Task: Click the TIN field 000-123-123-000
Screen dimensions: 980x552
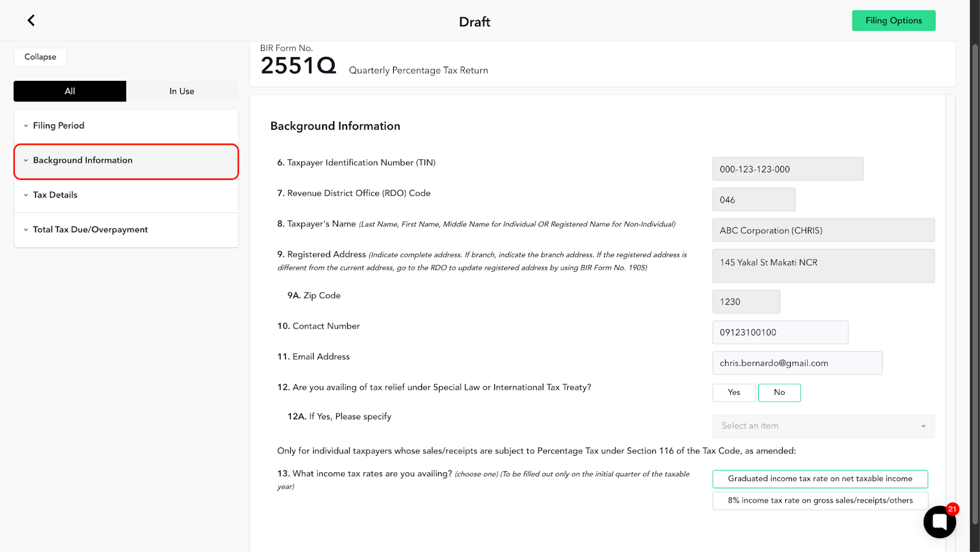Action: point(788,169)
